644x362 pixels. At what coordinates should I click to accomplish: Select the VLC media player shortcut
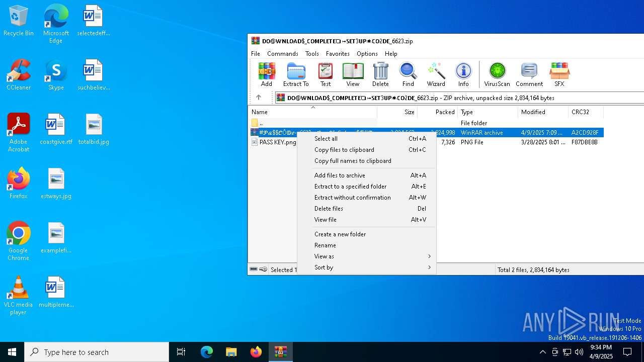[19, 296]
